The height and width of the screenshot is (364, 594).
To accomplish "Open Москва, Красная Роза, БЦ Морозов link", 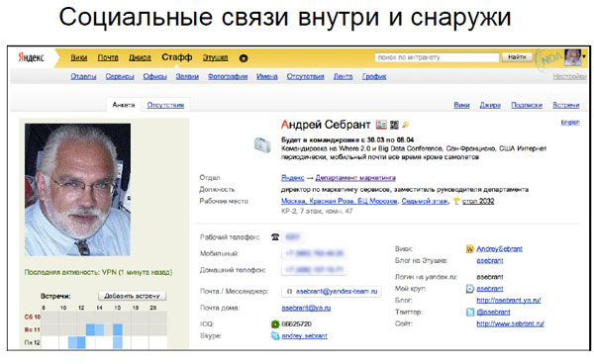I will 339,201.
